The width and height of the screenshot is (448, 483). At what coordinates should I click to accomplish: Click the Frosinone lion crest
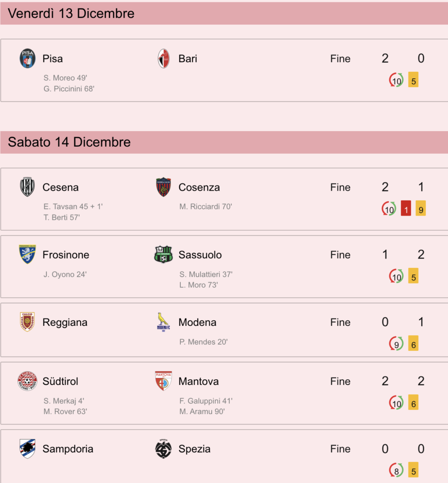tap(27, 254)
